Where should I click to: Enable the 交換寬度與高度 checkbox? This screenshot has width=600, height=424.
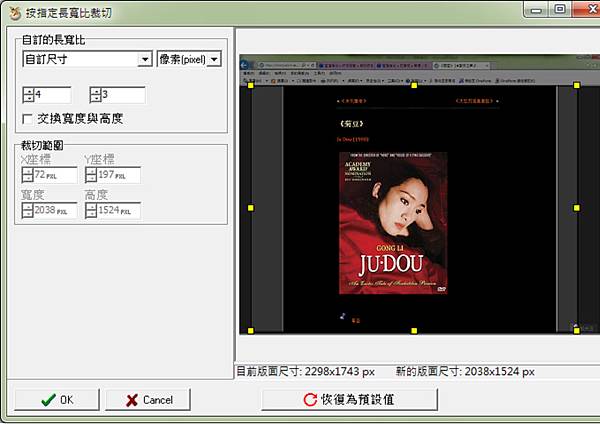pos(28,119)
